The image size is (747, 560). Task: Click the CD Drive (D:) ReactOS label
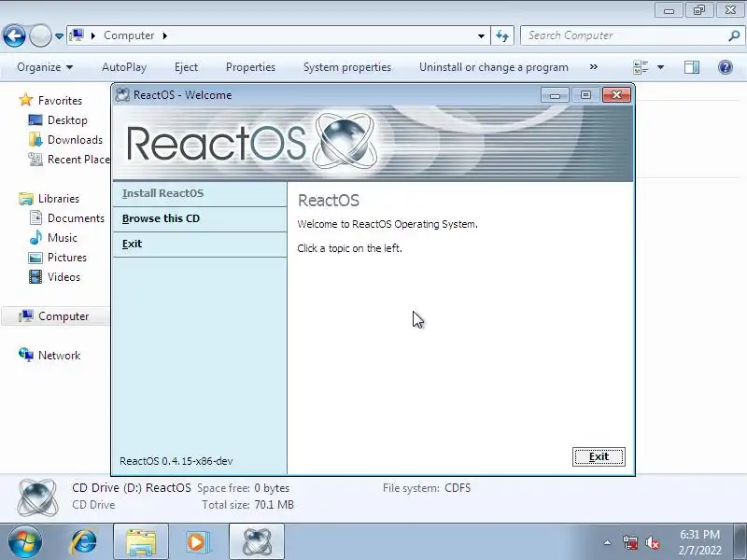(x=132, y=488)
